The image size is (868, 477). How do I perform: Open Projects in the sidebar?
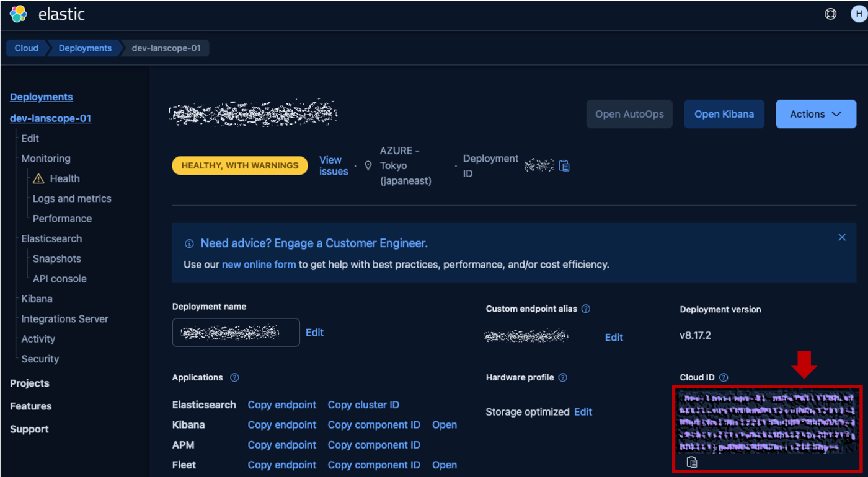click(x=29, y=383)
